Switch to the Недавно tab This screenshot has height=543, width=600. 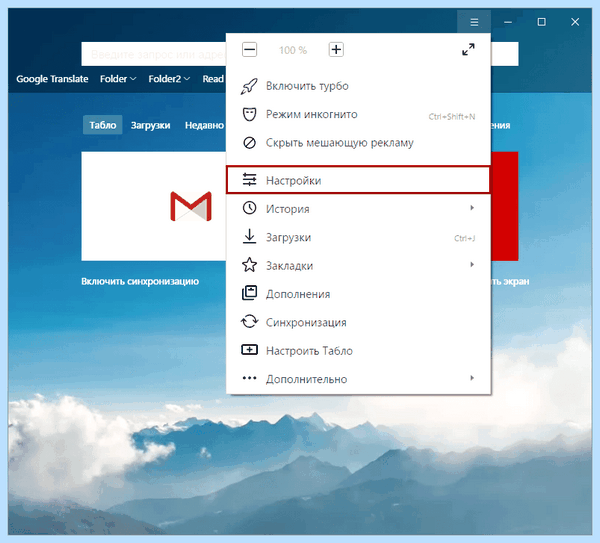(204, 126)
